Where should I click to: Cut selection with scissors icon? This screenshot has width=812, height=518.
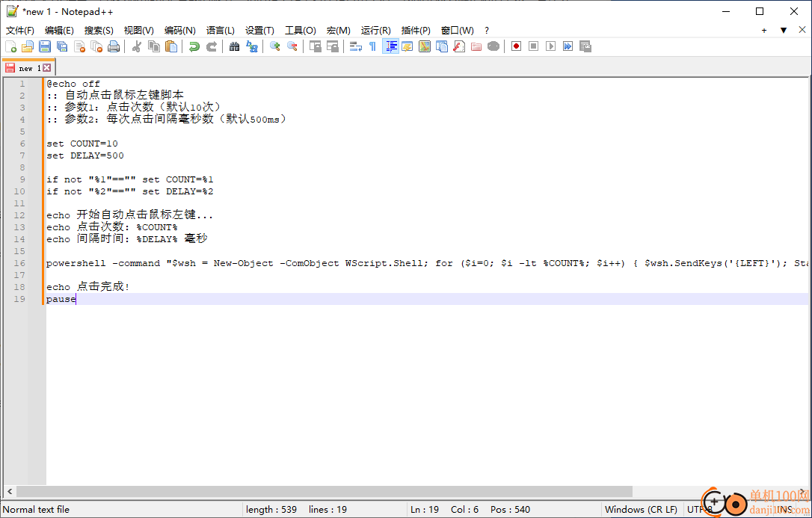tap(137, 46)
